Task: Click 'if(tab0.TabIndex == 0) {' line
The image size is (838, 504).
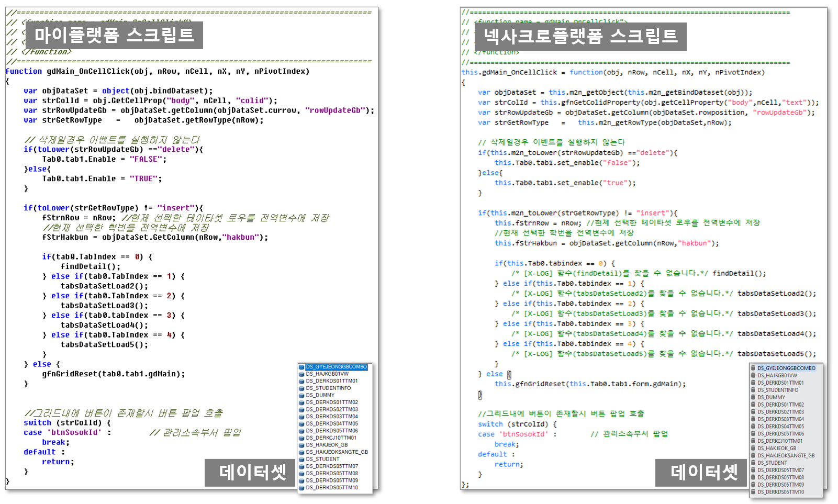Action: click(97, 256)
